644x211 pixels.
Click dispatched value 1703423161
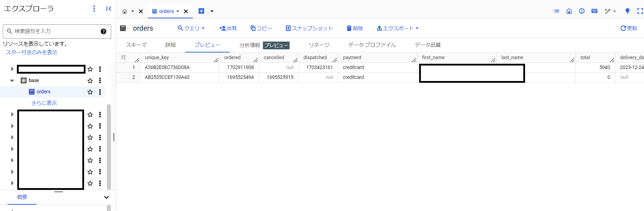(319, 68)
